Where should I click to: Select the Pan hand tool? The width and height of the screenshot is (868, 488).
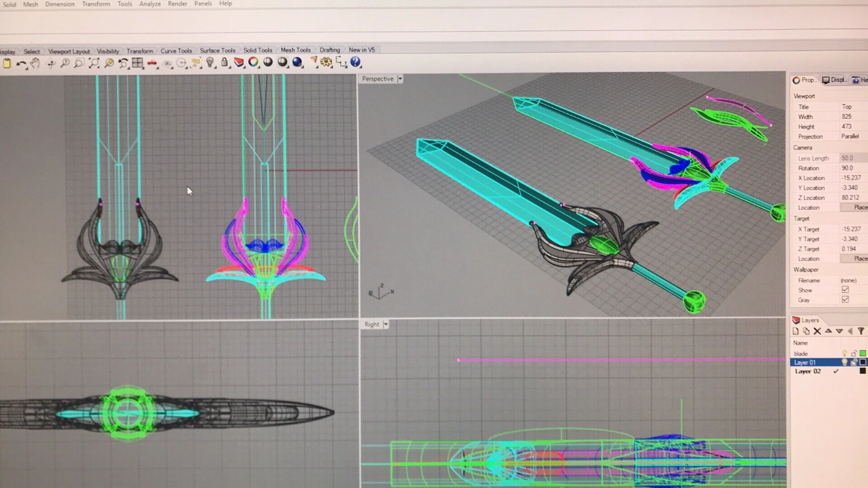coord(35,63)
